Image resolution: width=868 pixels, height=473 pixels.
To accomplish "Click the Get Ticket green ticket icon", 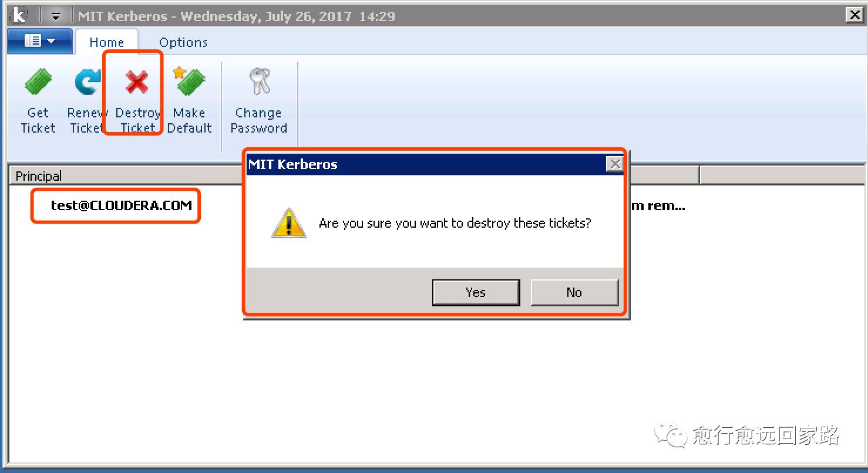I will [x=38, y=82].
